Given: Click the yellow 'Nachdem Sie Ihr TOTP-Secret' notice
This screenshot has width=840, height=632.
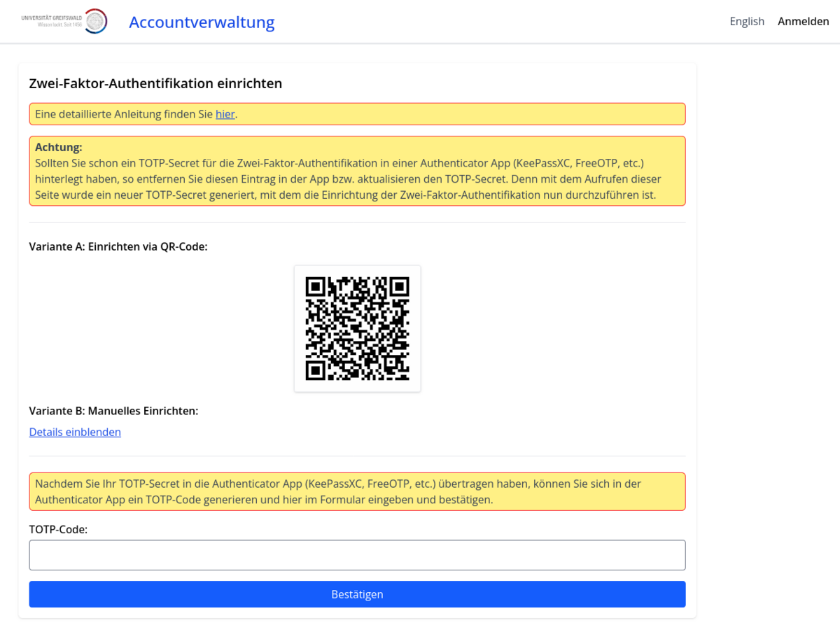Looking at the screenshot, I should click(x=357, y=491).
